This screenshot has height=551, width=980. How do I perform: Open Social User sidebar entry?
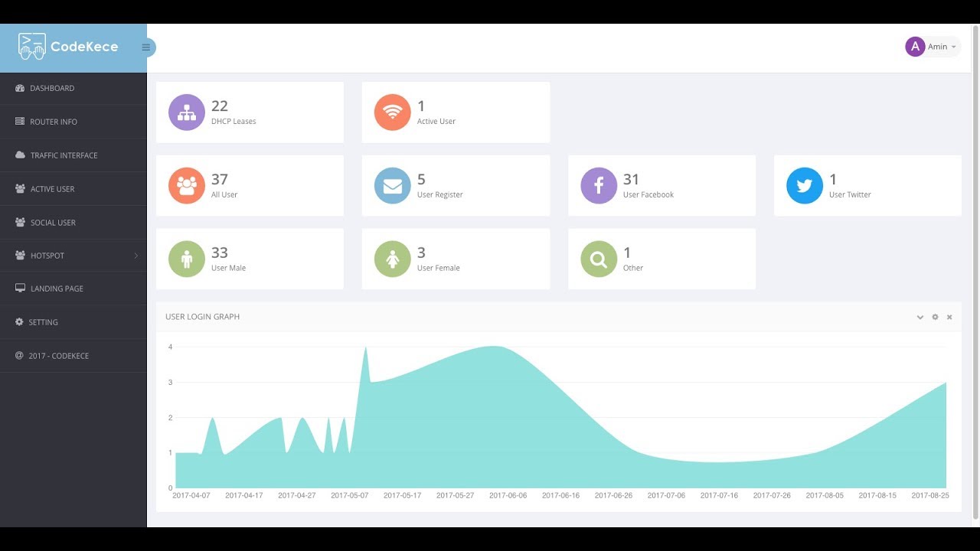(x=73, y=223)
